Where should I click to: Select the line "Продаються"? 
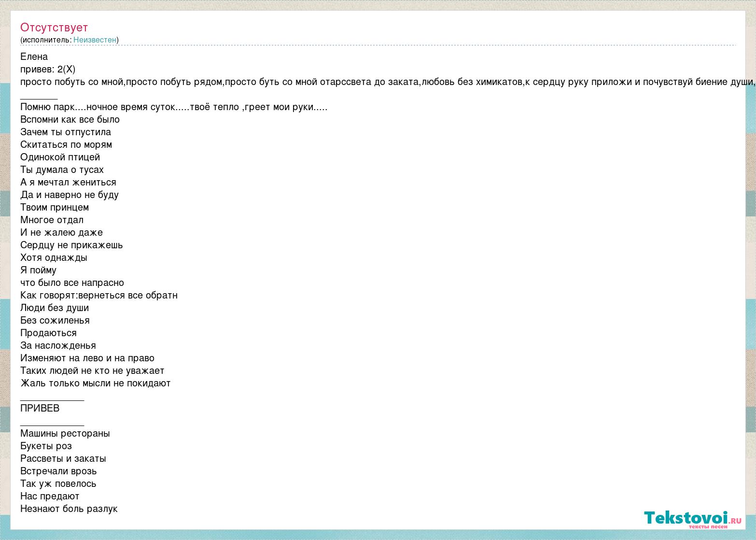click(x=48, y=333)
